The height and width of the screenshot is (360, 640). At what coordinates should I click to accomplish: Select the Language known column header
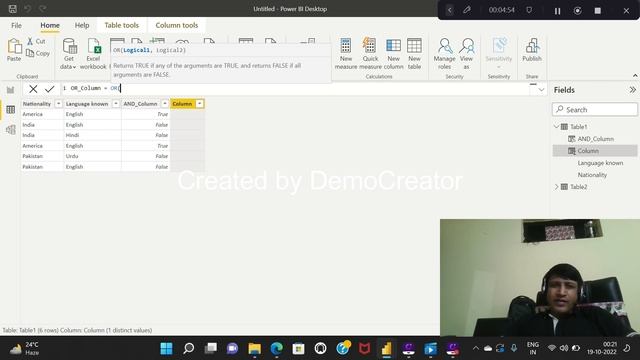click(87, 104)
